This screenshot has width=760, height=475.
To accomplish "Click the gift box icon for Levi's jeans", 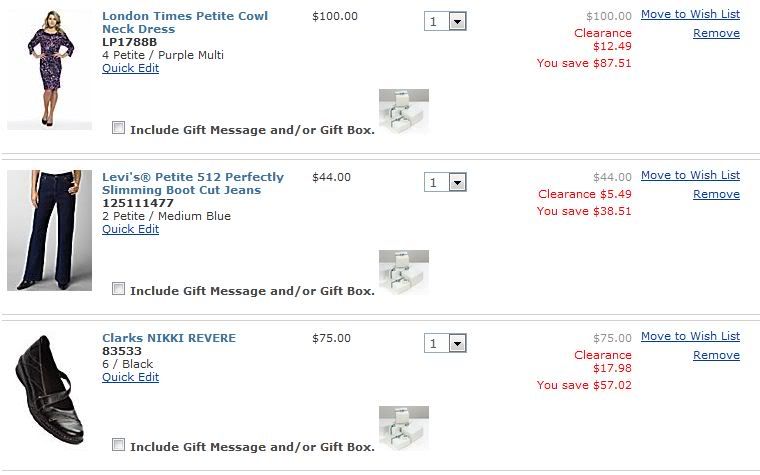I will click(403, 272).
